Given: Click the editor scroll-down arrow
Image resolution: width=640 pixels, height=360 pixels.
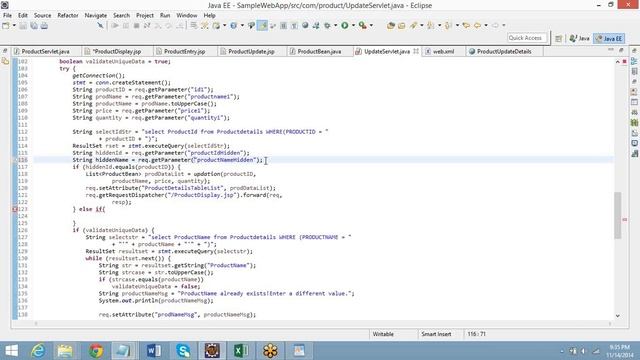Looking at the screenshot, I should click(x=618, y=316).
